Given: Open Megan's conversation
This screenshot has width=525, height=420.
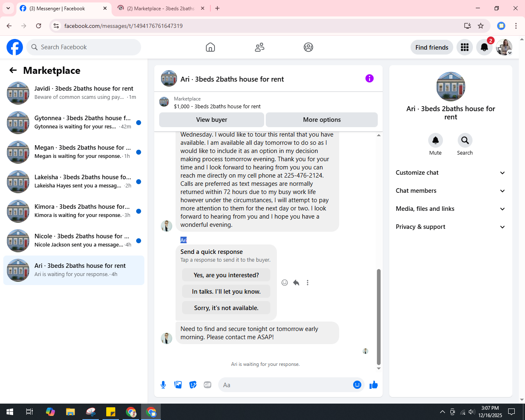Looking at the screenshot, I should [74, 152].
